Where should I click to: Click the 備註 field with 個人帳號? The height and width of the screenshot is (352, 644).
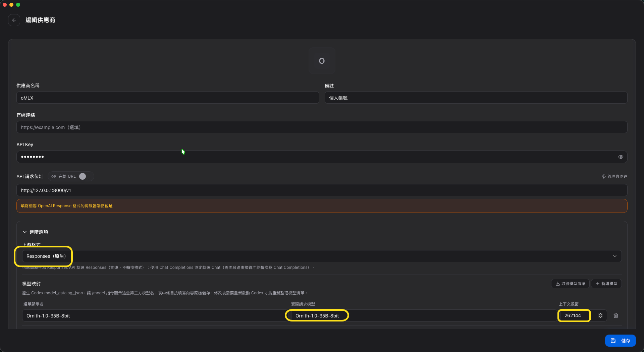pyautogui.click(x=476, y=98)
